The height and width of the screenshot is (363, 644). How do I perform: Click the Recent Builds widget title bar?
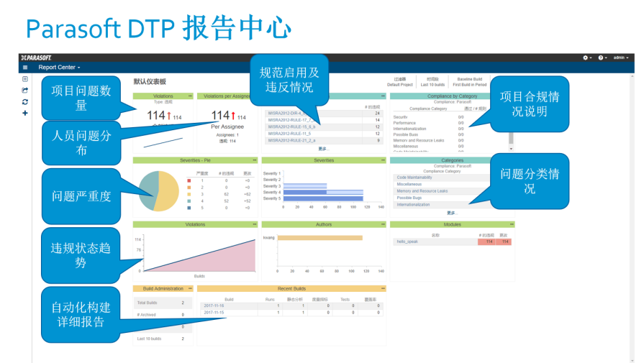click(291, 289)
